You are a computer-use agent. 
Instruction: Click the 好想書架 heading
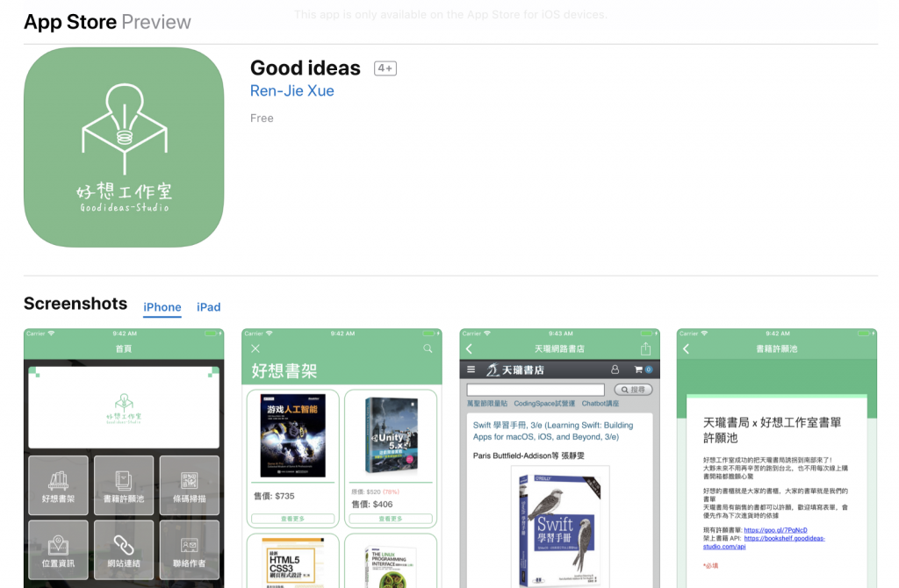tap(284, 371)
